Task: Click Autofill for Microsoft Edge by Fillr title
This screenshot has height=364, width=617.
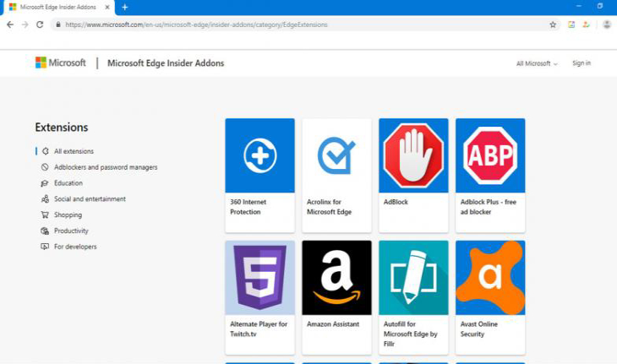Action: coord(410,334)
